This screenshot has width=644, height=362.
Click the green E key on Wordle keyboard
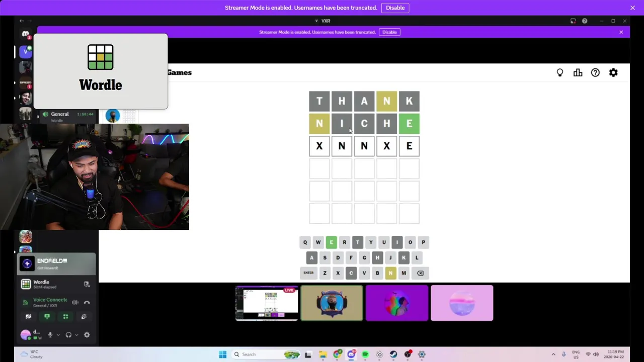coord(331,242)
